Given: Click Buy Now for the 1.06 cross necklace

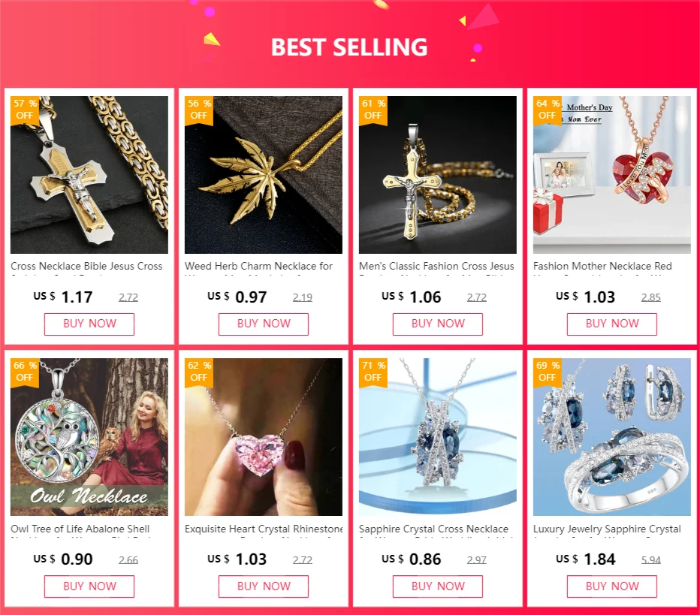Looking at the screenshot, I should tap(437, 324).
